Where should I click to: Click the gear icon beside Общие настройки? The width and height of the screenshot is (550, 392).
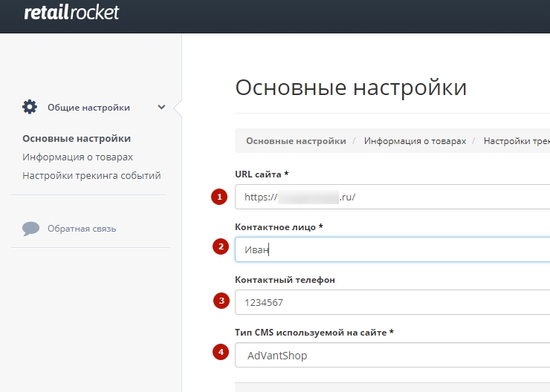click(30, 107)
